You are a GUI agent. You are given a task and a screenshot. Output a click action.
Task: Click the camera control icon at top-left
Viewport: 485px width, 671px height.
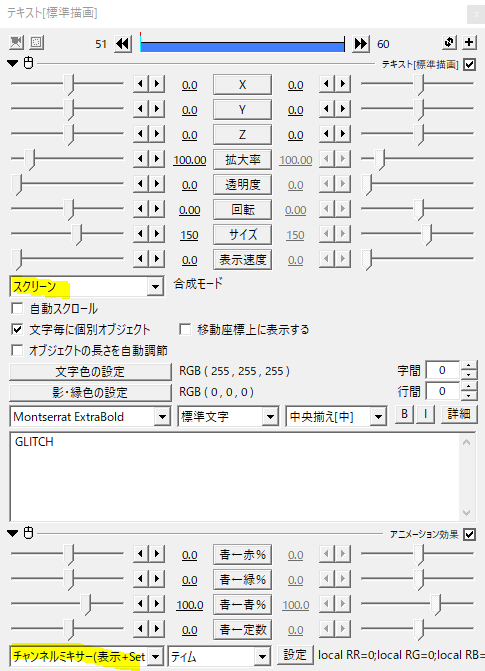coord(17,42)
